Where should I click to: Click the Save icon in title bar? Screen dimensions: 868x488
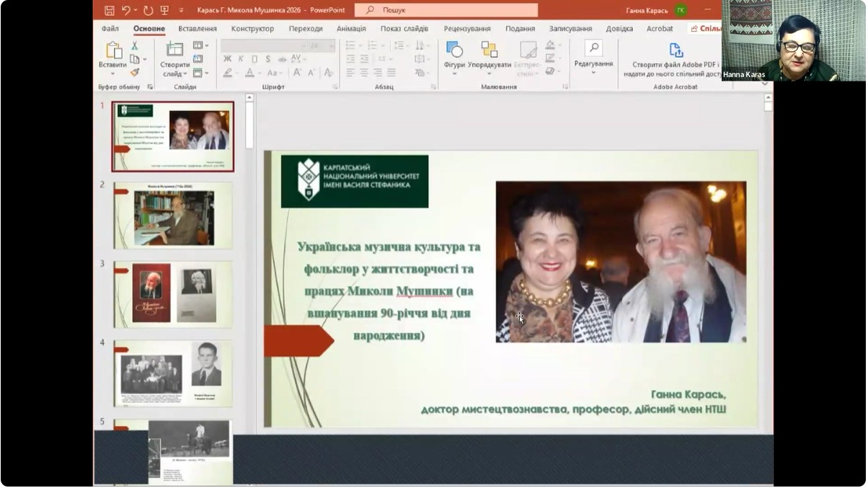[x=110, y=10]
